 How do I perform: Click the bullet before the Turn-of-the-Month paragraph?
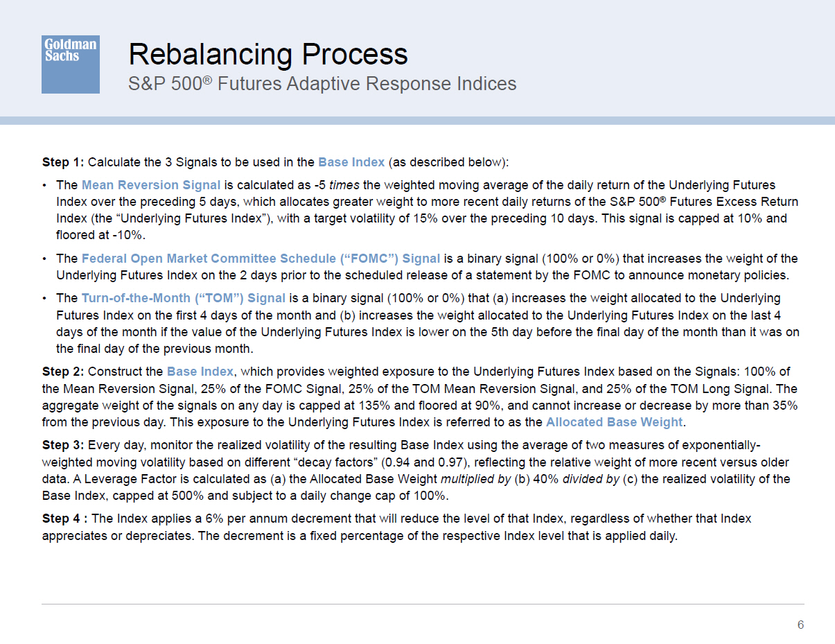(x=45, y=298)
